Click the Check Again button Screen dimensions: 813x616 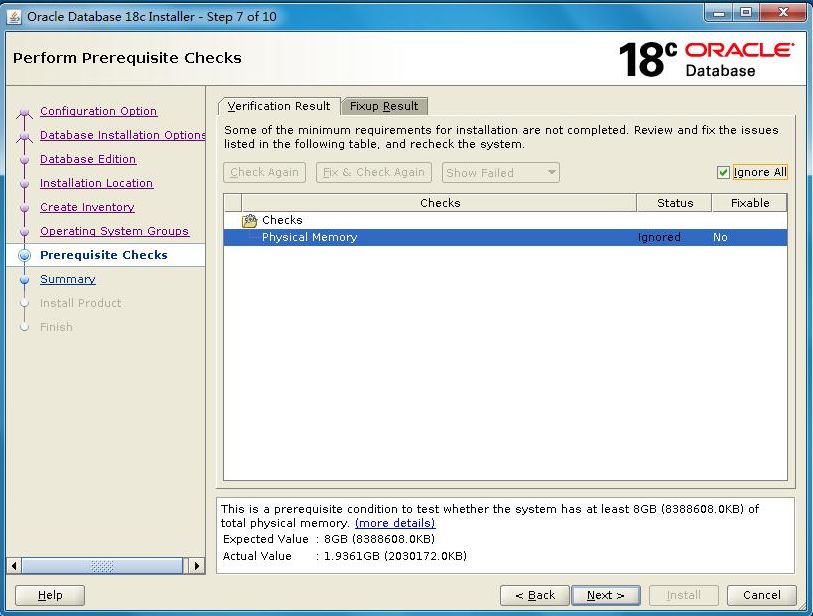tap(264, 173)
